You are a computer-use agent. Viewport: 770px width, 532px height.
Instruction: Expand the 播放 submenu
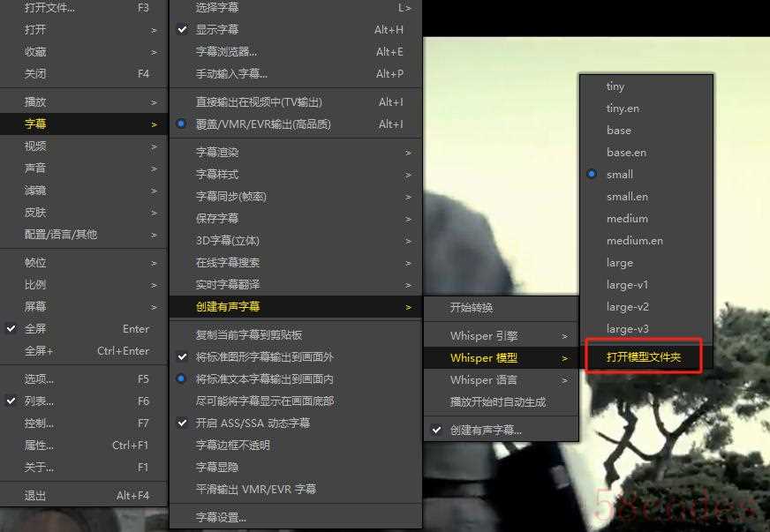point(84,102)
